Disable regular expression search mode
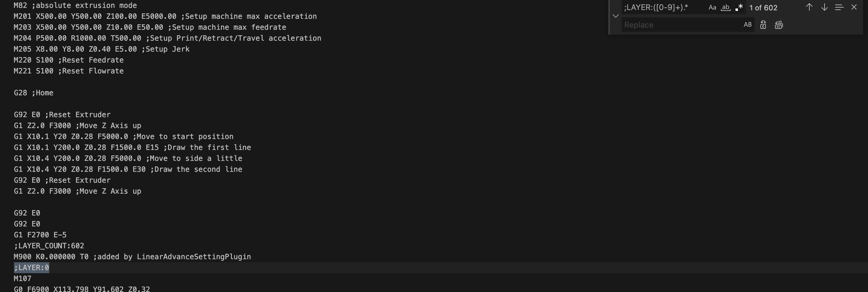Image resolution: width=868 pixels, height=292 pixels. pyautogui.click(x=739, y=7)
